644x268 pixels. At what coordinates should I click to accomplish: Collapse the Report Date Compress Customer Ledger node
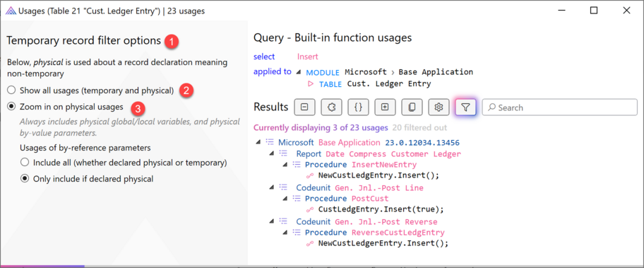pyautogui.click(x=271, y=153)
